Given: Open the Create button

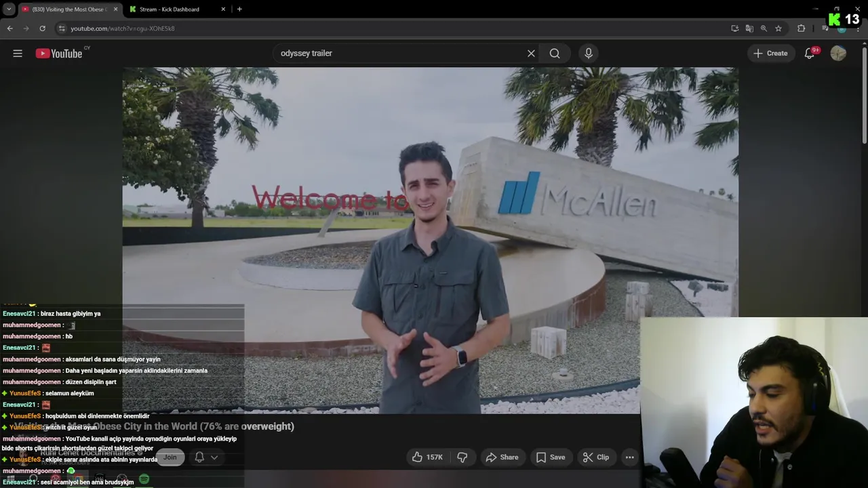Looking at the screenshot, I should click(x=771, y=54).
